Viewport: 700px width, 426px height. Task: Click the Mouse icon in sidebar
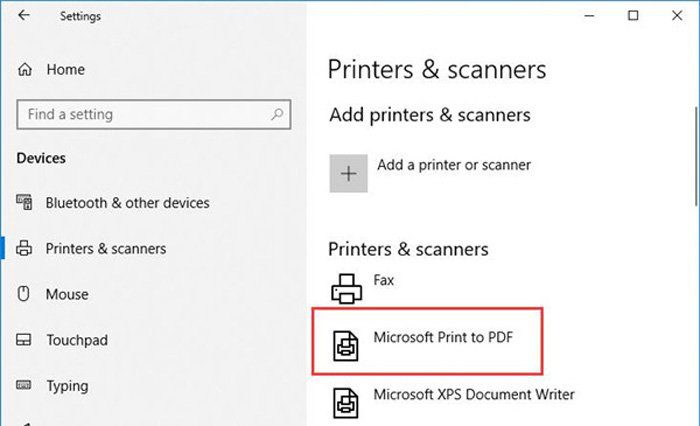point(24,294)
